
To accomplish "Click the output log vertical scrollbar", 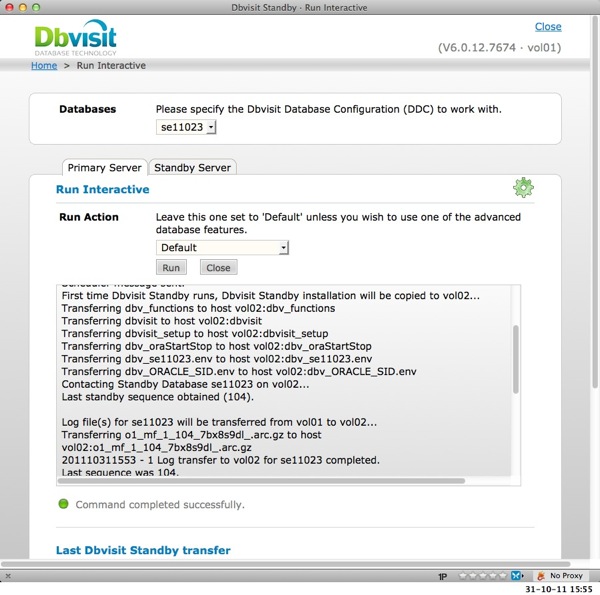I will click(x=516, y=359).
